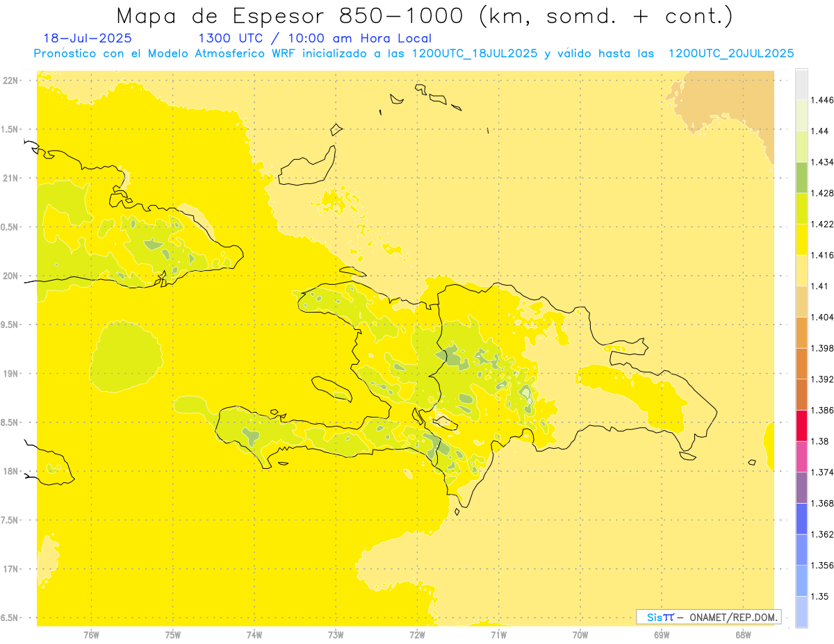Click the "1300 UTC / 10:00 am Hora Local" text
This screenshot has width=834, height=644.
click(x=315, y=39)
